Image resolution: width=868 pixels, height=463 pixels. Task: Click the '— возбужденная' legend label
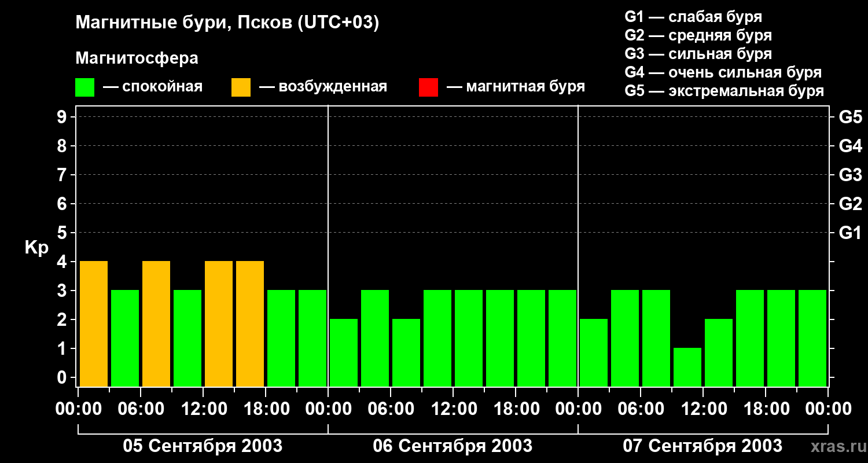click(323, 87)
